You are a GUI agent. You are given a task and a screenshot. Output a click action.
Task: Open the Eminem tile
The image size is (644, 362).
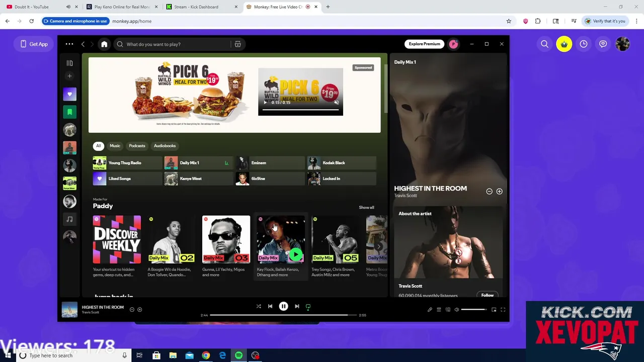tap(270, 163)
